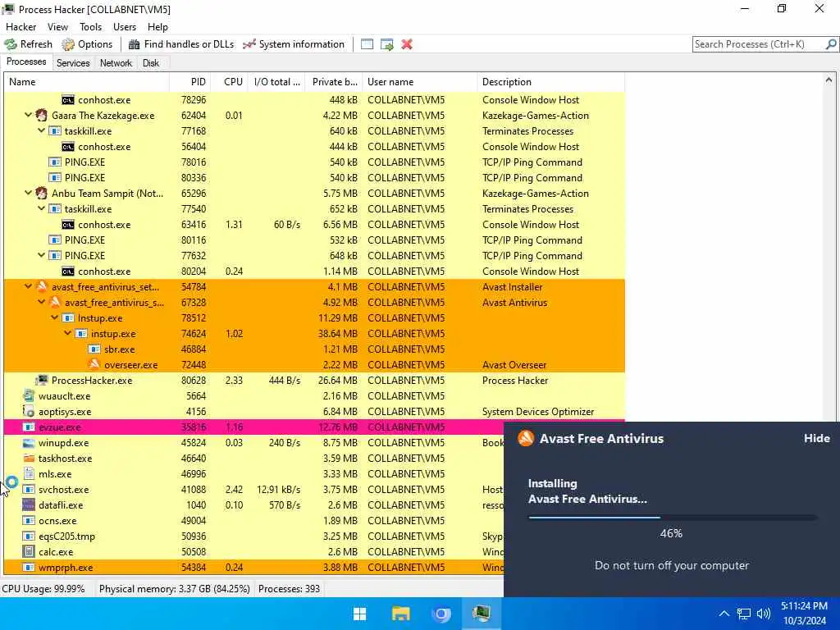
Task: Click the Find handles or DLLs binoculars icon
Action: pyautogui.click(x=134, y=44)
